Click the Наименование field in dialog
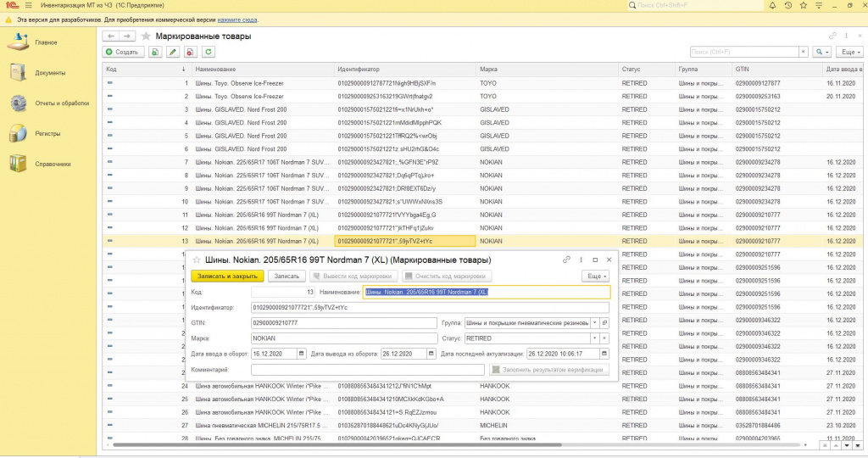Viewport: 868px width, 458px height. (487, 292)
